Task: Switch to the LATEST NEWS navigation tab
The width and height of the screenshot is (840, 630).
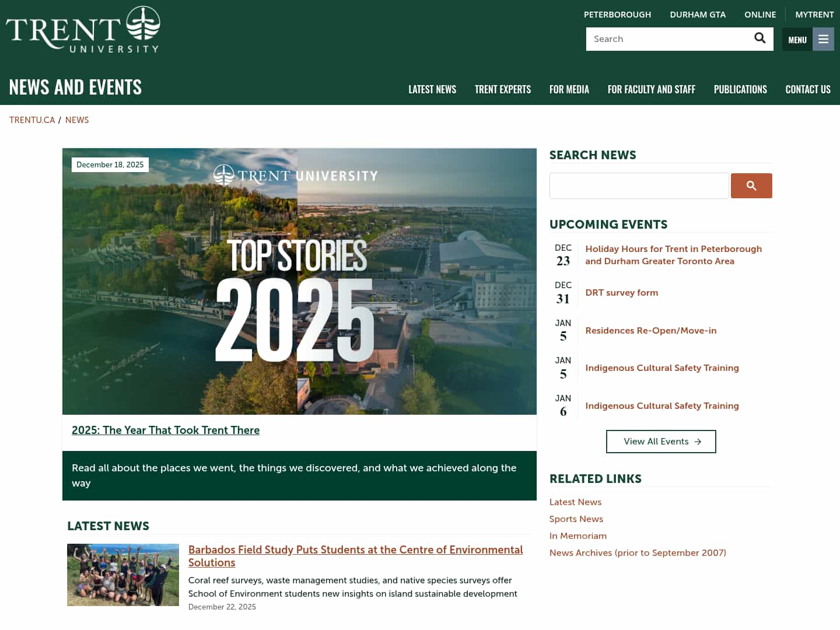Action: pos(432,89)
